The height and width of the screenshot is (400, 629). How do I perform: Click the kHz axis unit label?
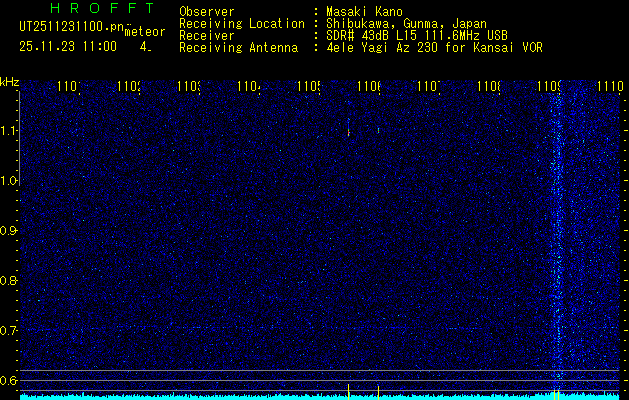click(9, 81)
